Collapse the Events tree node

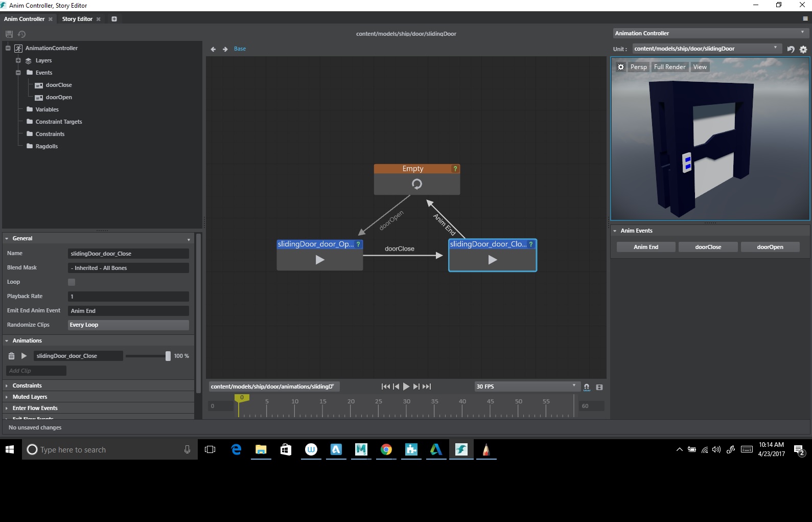(x=18, y=73)
